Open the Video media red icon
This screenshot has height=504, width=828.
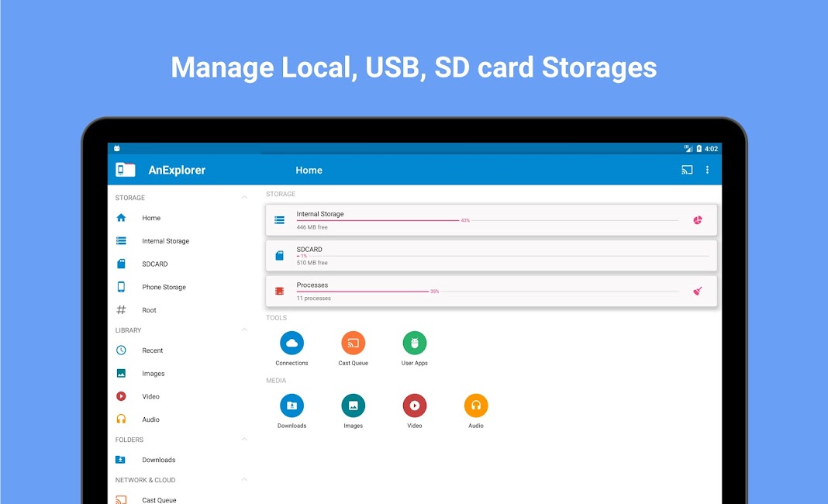(415, 406)
